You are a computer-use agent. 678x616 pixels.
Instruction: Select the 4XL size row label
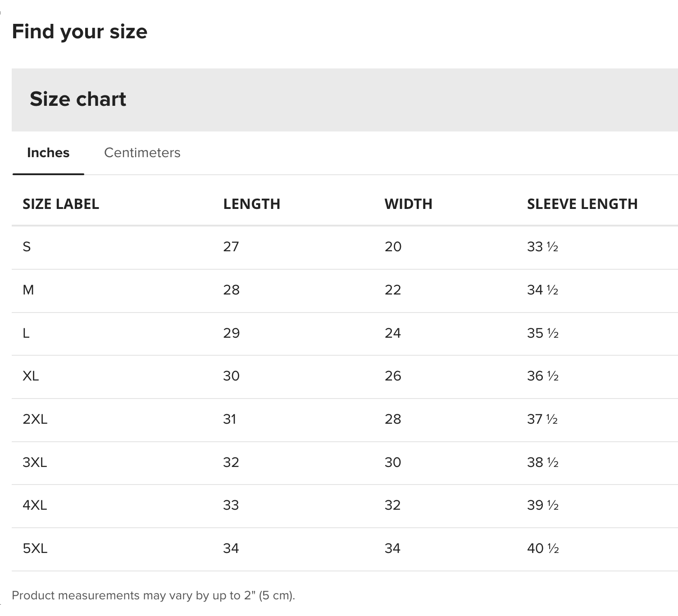[35, 505]
